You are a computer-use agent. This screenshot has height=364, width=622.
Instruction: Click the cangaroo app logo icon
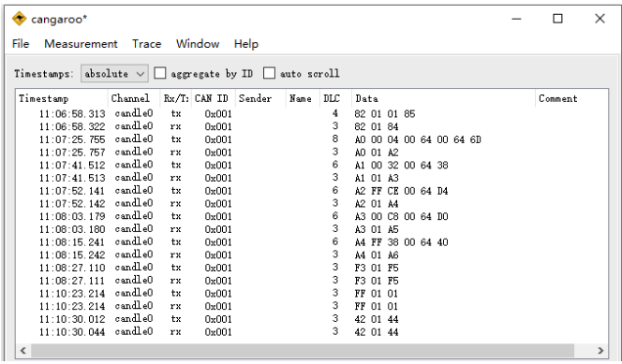click(x=19, y=19)
